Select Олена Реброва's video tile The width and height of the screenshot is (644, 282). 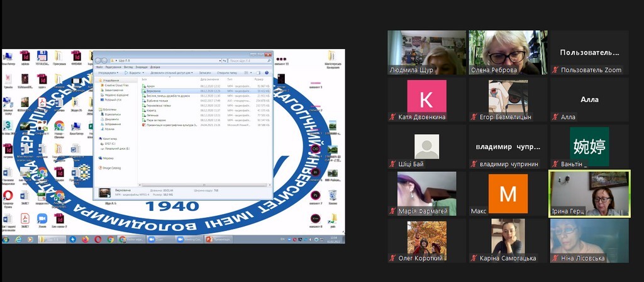click(508, 52)
